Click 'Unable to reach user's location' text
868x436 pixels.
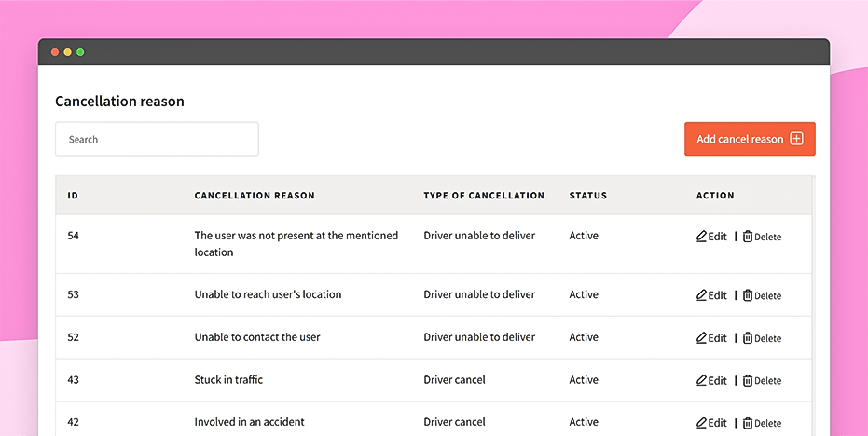tap(268, 294)
